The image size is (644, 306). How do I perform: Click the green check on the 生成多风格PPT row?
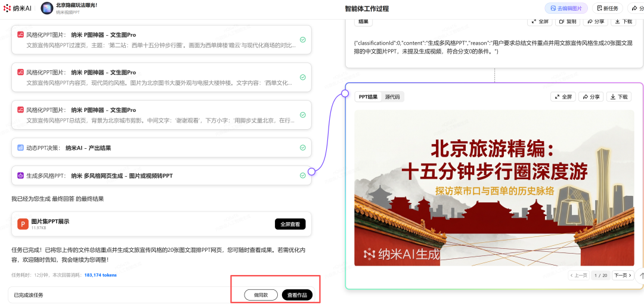[303, 176]
